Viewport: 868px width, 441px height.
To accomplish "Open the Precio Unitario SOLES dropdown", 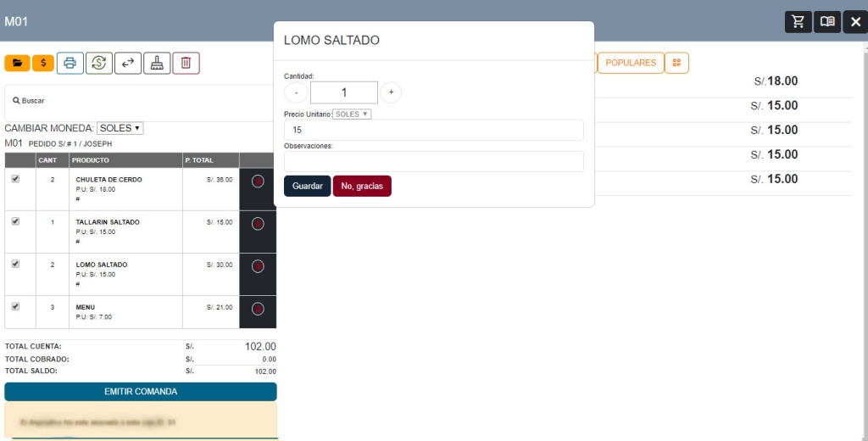I will click(x=352, y=114).
